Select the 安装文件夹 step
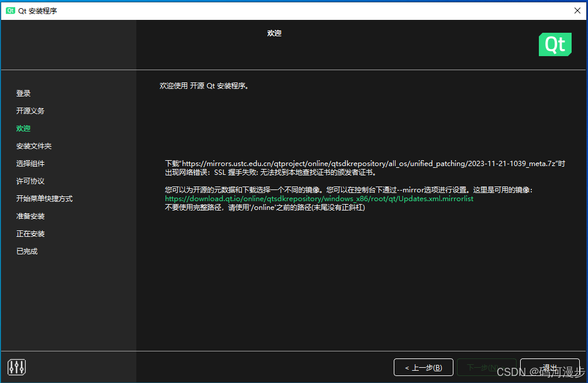The image size is (588, 383). 33,146
